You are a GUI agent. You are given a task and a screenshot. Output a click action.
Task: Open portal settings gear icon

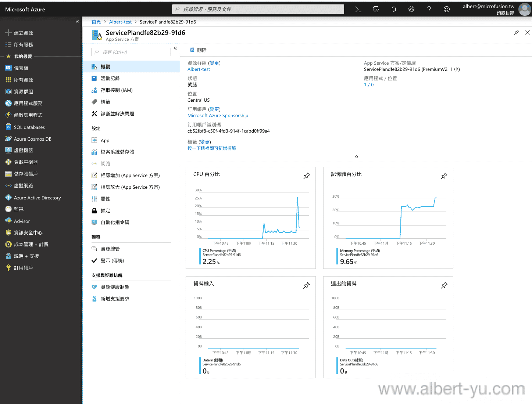(x=411, y=9)
